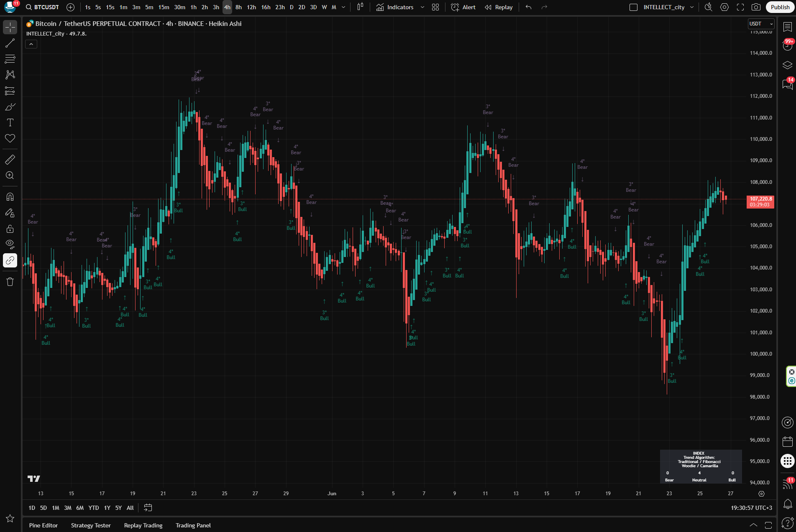Click the magnet mode icon

click(10, 197)
